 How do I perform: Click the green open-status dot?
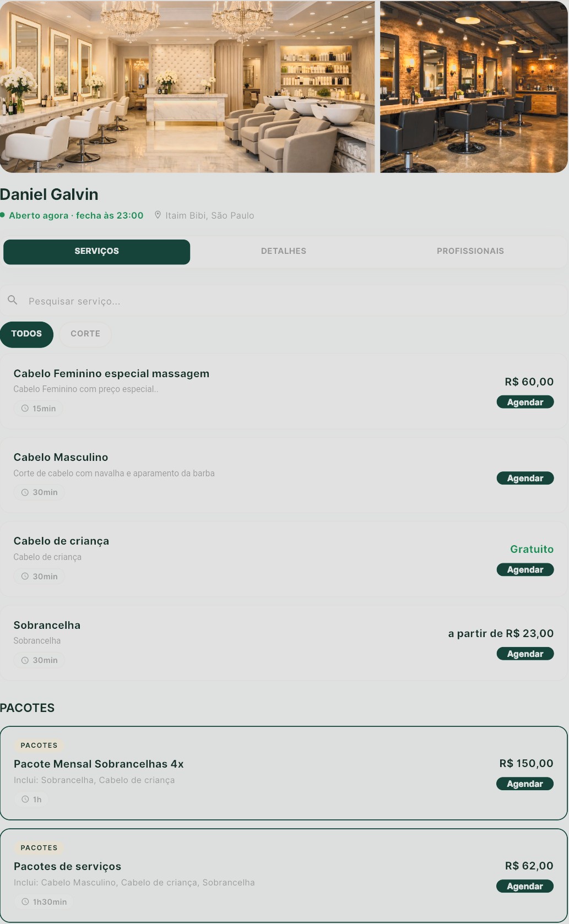[3, 215]
